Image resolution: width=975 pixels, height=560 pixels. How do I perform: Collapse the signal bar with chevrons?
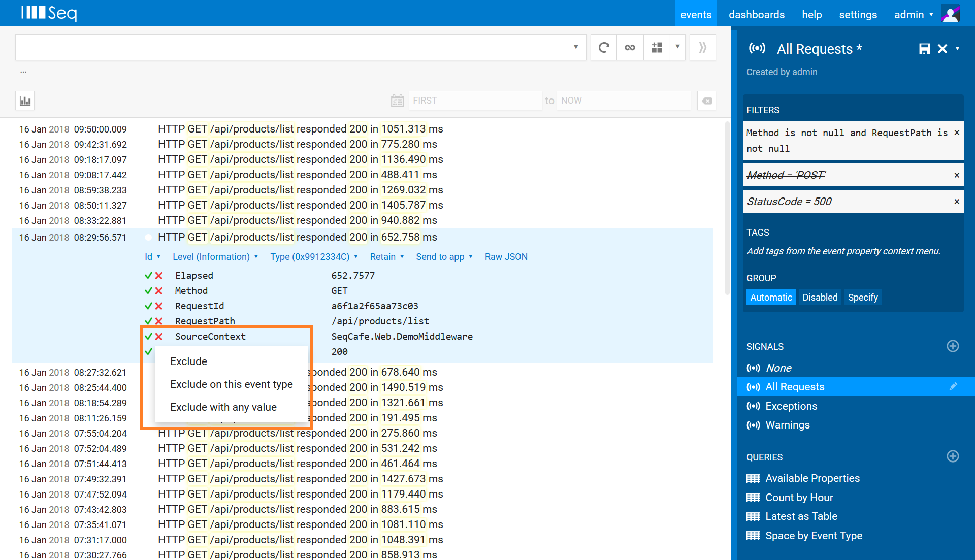(703, 48)
